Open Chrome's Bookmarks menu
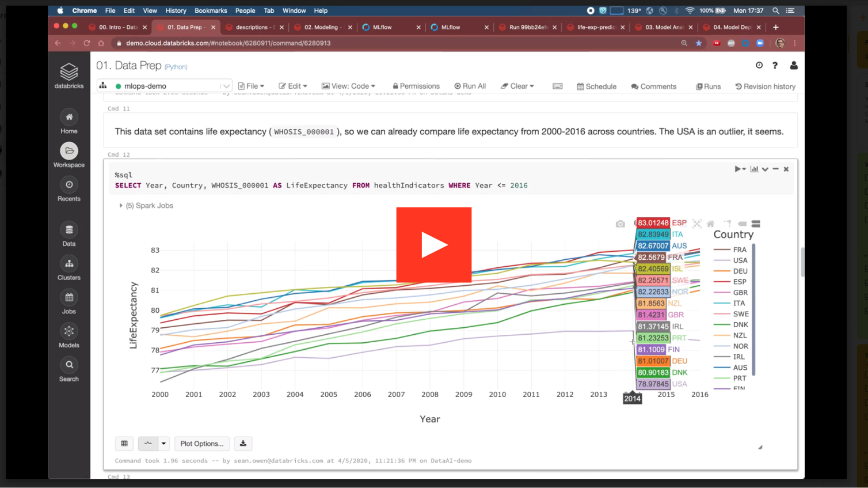 pos(211,10)
